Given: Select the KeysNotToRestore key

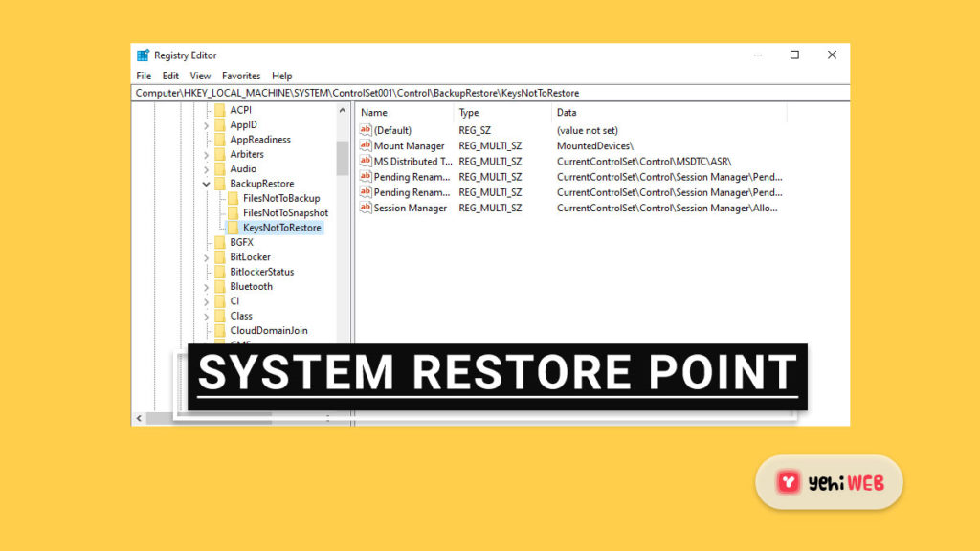Looking at the screenshot, I should pyautogui.click(x=281, y=228).
